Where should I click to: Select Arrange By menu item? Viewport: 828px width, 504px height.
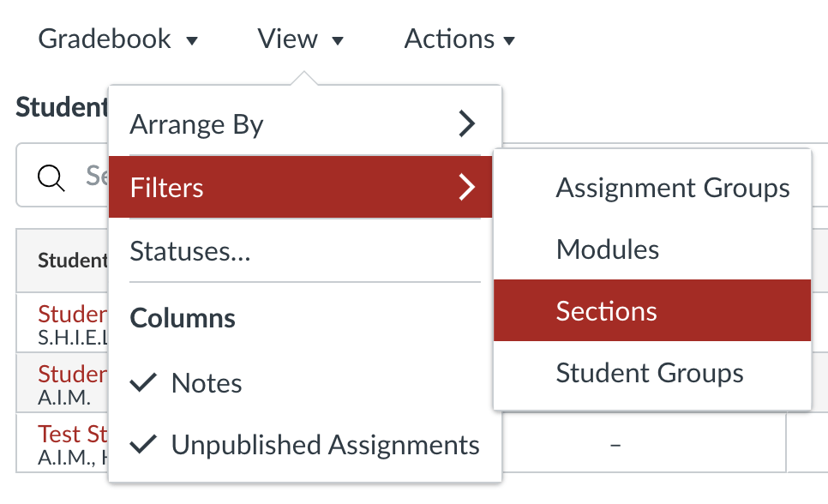197,125
